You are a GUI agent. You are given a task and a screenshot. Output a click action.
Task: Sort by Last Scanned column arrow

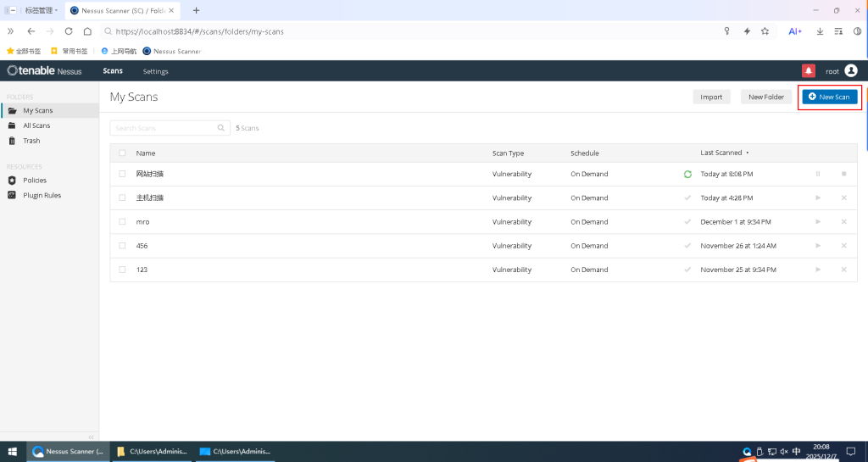pyautogui.click(x=748, y=153)
